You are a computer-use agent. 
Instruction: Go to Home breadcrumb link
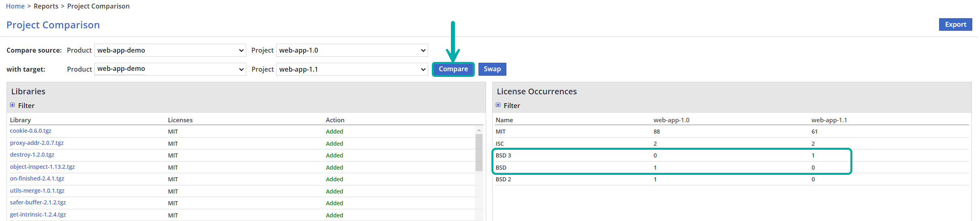click(15, 6)
